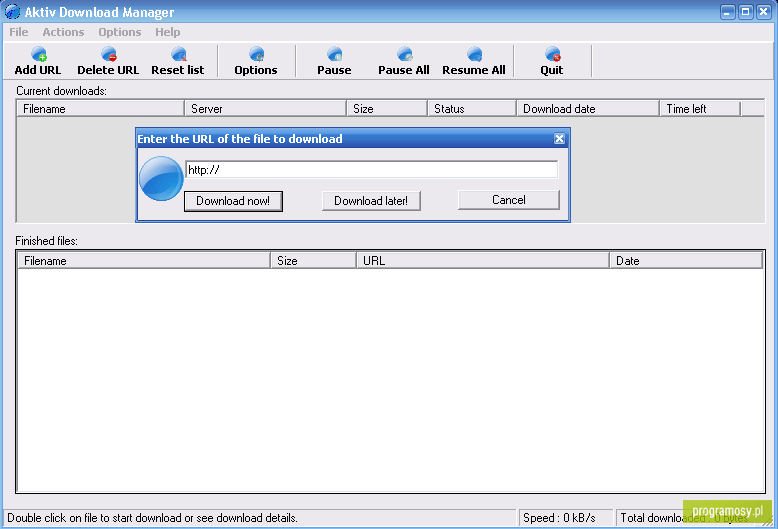778x529 pixels.
Task: Sort current downloads by Size column
Action: 387,109
